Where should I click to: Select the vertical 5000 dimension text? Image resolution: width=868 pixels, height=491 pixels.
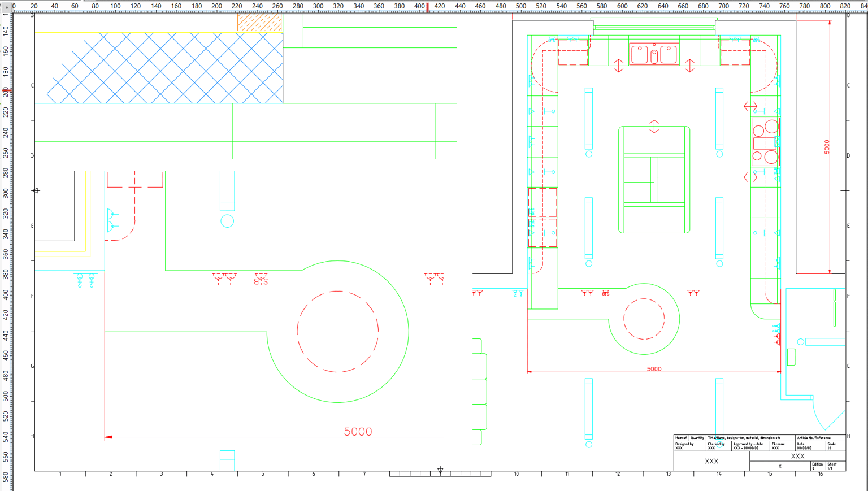tap(827, 146)
